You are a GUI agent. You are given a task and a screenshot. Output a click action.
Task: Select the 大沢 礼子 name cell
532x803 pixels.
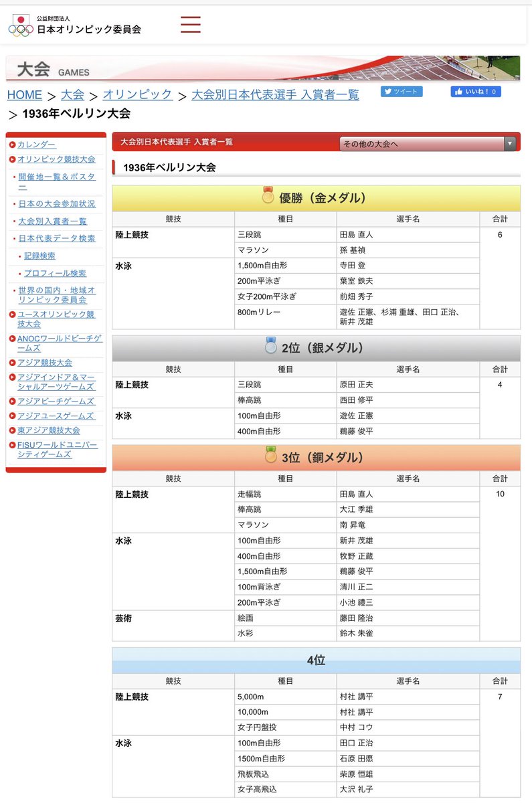[408, 790]
